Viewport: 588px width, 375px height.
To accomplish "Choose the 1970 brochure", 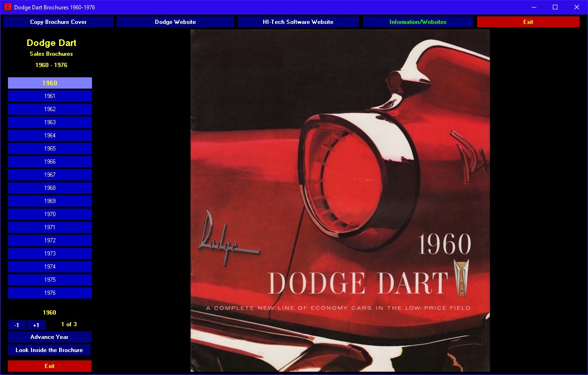I will click(50, 214).
